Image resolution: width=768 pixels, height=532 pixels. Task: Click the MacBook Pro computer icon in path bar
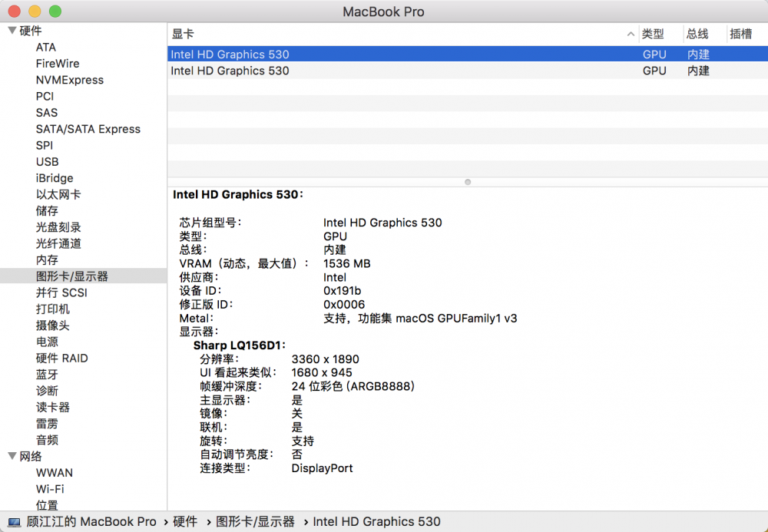pyautogui.click(x=15, y=522)
